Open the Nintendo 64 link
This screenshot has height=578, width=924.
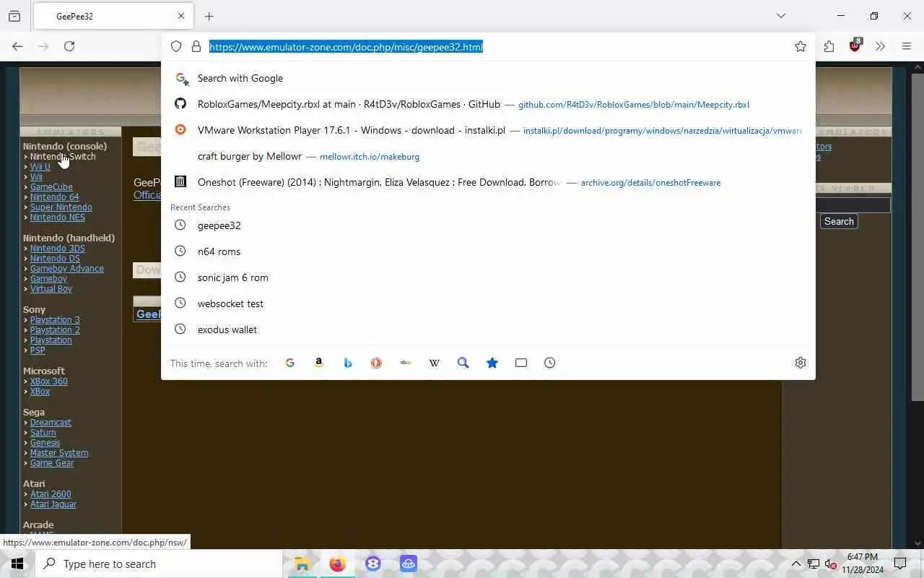click(54, 197)
